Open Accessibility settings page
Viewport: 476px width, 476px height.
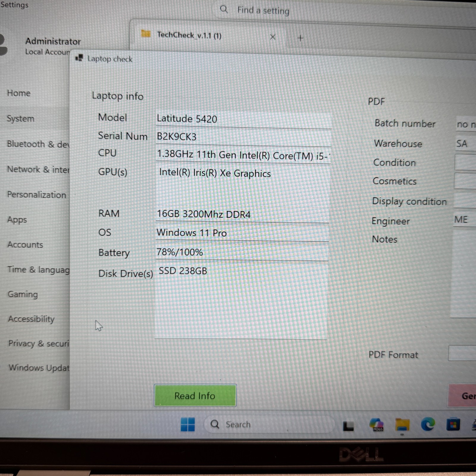31,319
